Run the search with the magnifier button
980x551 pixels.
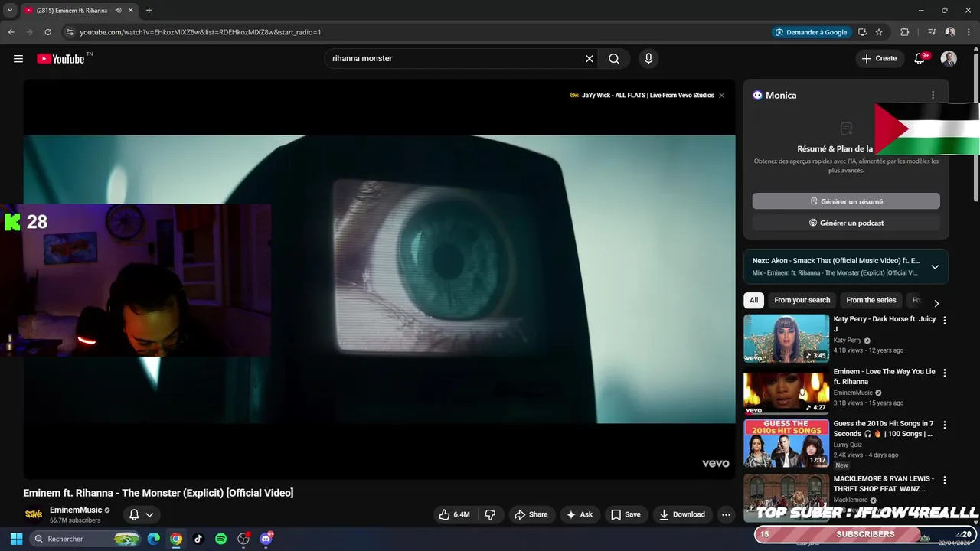tap(614, 59)
